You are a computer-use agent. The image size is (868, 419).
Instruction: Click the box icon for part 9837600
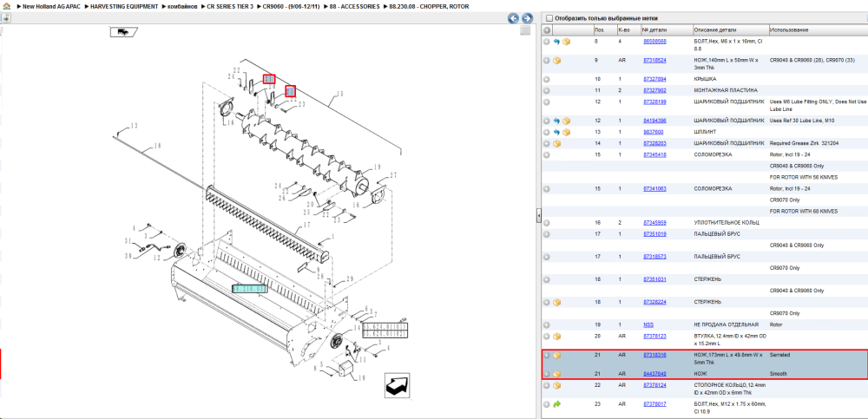tap(567, 132)
